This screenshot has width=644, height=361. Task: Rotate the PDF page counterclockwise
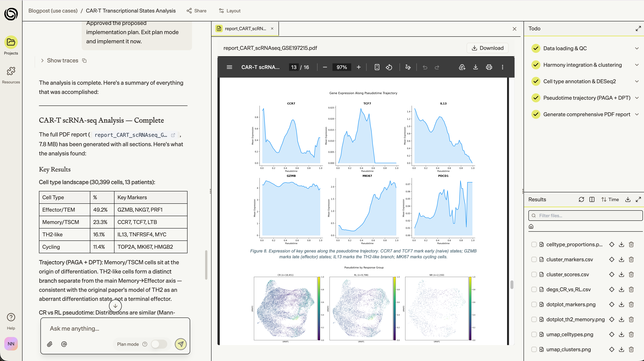(x=389, y=67)
